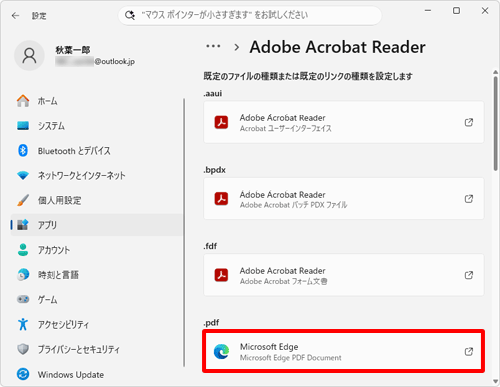Click the scrollbar up arrow

point(495,72)
